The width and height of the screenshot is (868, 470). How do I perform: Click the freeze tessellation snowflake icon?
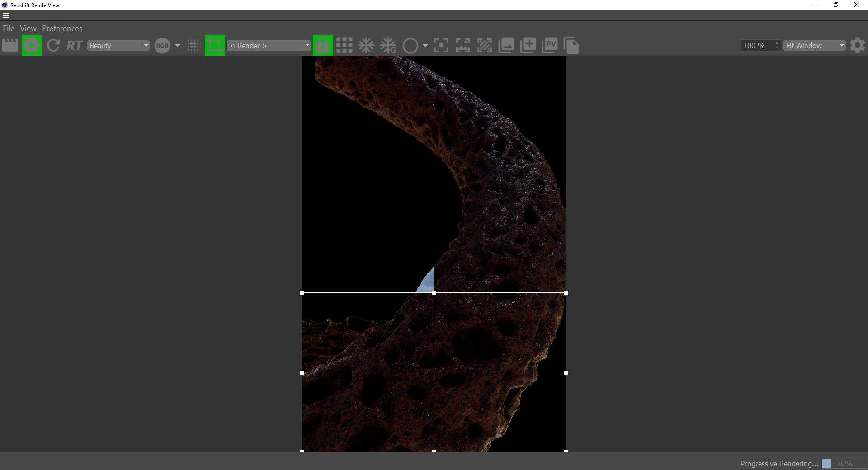pos(366,46)
